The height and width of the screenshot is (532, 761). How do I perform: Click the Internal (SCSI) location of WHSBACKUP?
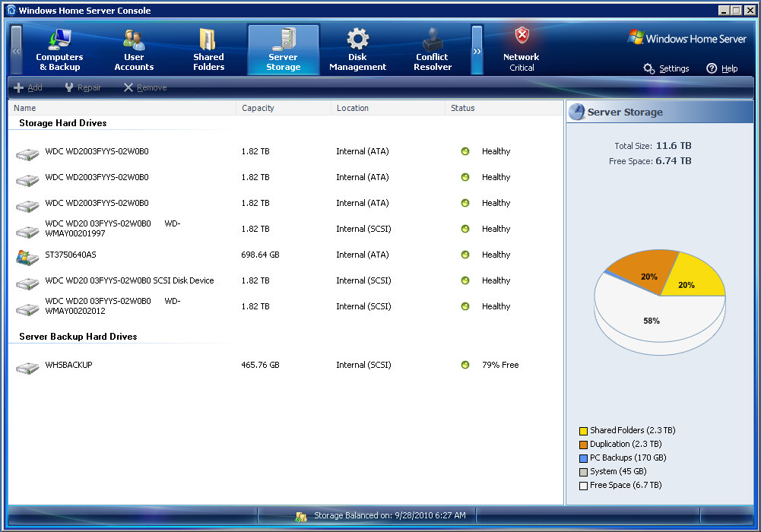pos(363,365)
